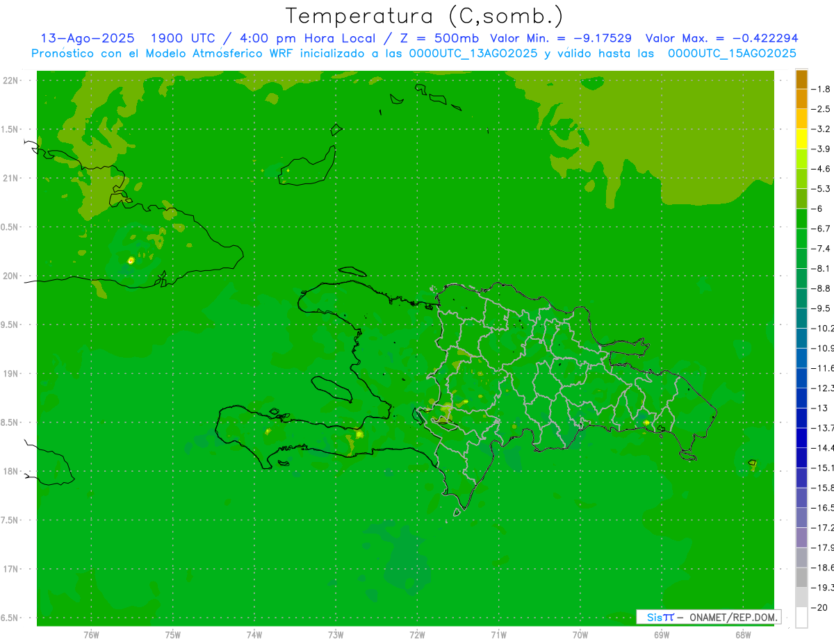This screenshot has height=644, width=834.
Task: Click the "-9.5" colorbar value
Action: (x=821, y=308)
